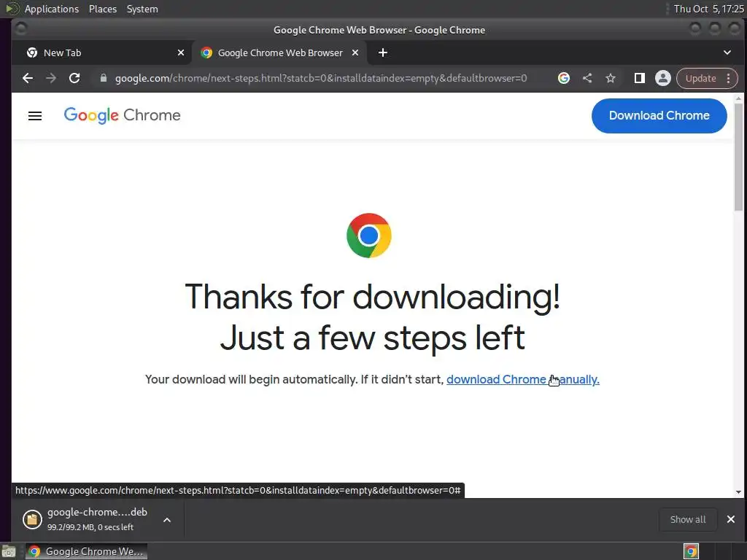The height and width of the screenshot is (560, 747).
Task: Close the New Tab tab
Action: coord(181,52)
